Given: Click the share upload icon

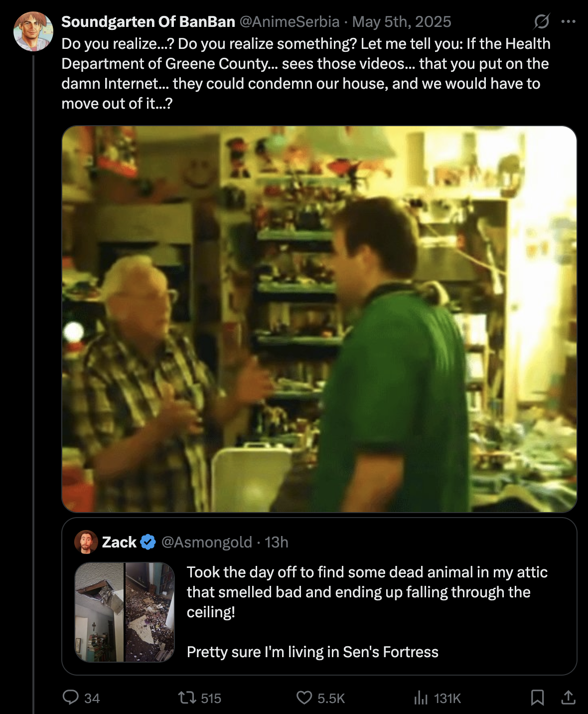Looking at the screenshot, I should click(568, 698).
